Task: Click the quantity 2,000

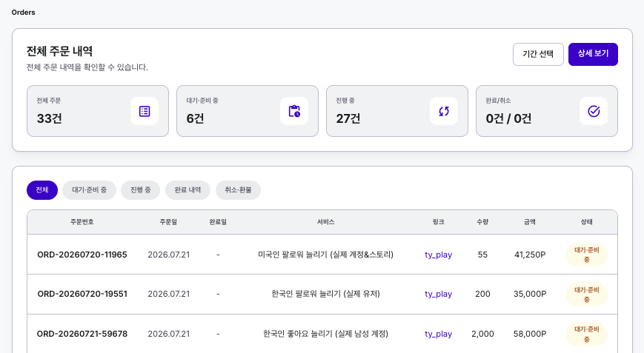Action: click(x=482, y=334)
